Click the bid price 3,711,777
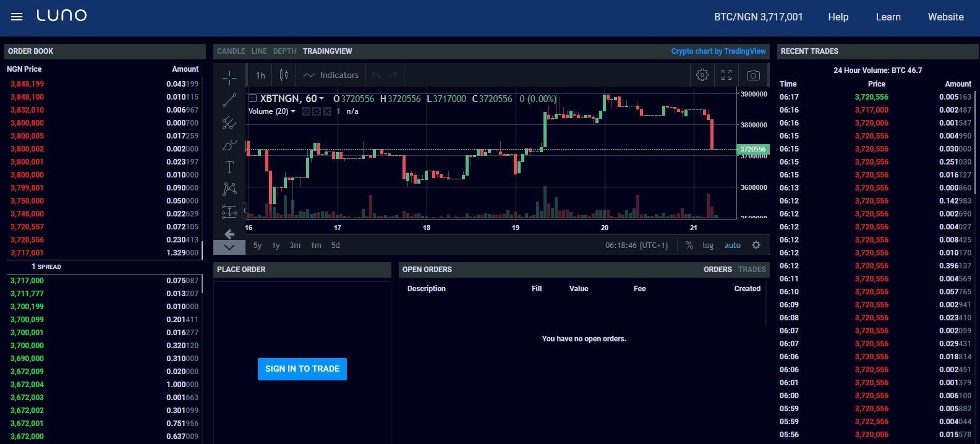Viewport: 980px width, 444px height. pos(27,294)
